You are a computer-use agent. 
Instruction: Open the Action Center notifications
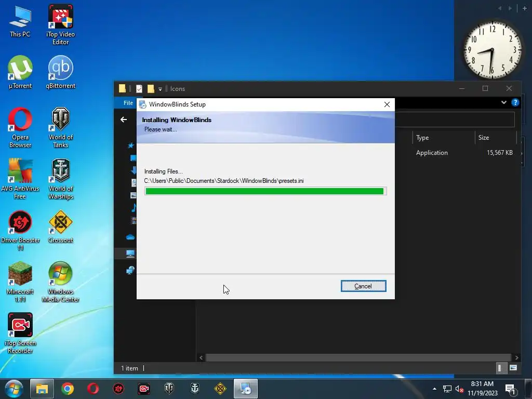point(510,389)
